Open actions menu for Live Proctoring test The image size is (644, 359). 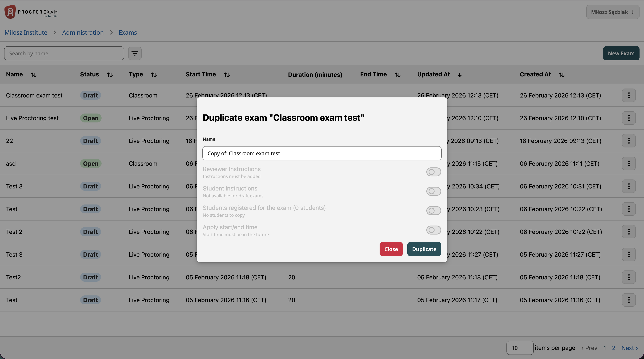click(x=629, y=118)
